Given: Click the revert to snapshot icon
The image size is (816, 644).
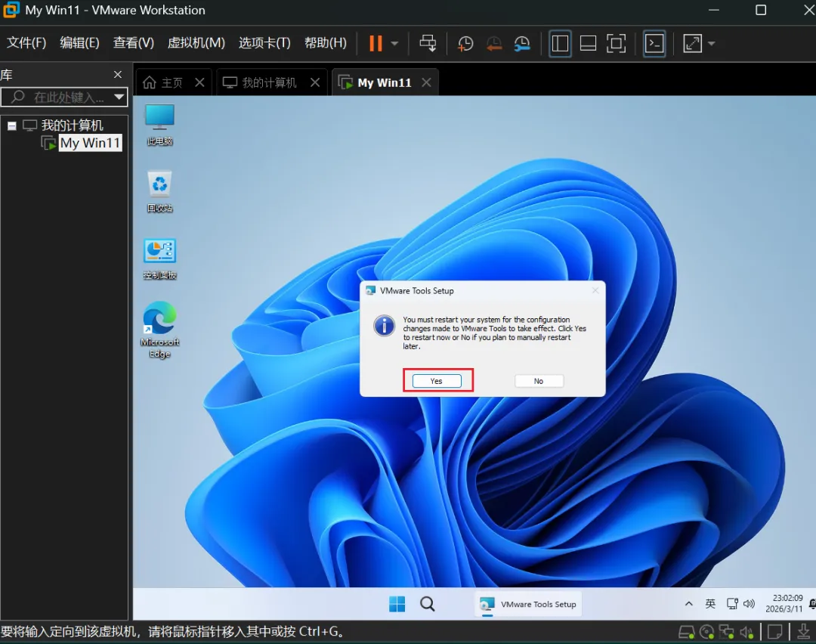Looking at the screenshot, I should [494, 44].
